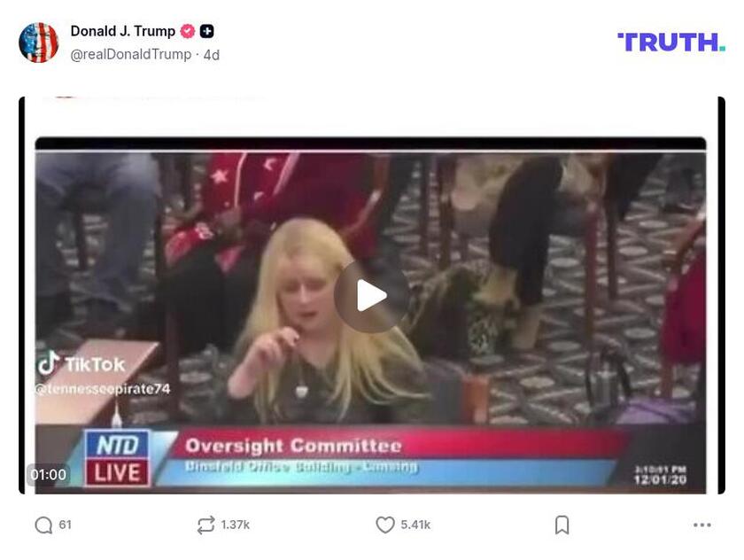Open the @realDonaldTrump handle link
Viewport: 744px width, 560px height.
click(x=131, y=55)
